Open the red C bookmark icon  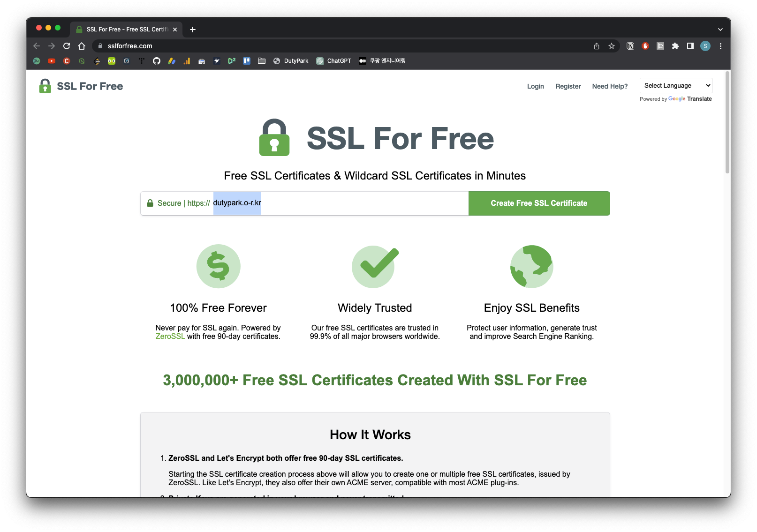(x=67, y=61)
